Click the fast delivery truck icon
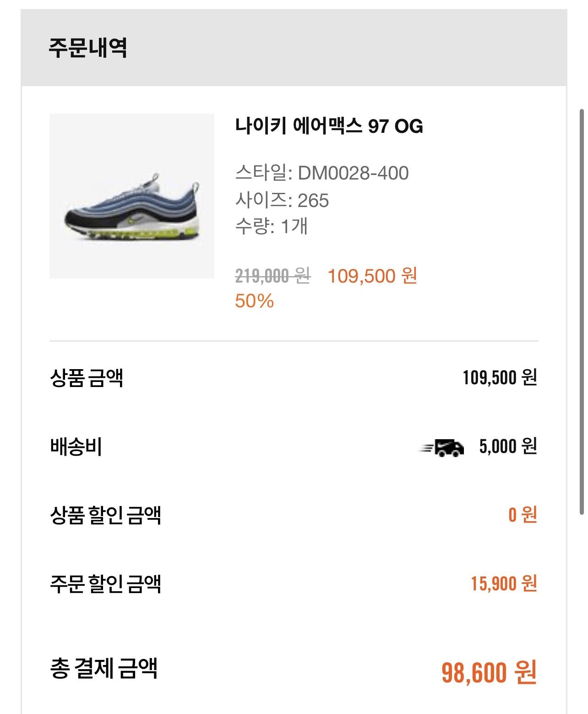Viewport: 588px width, 714px height. (x=442, y=447)
